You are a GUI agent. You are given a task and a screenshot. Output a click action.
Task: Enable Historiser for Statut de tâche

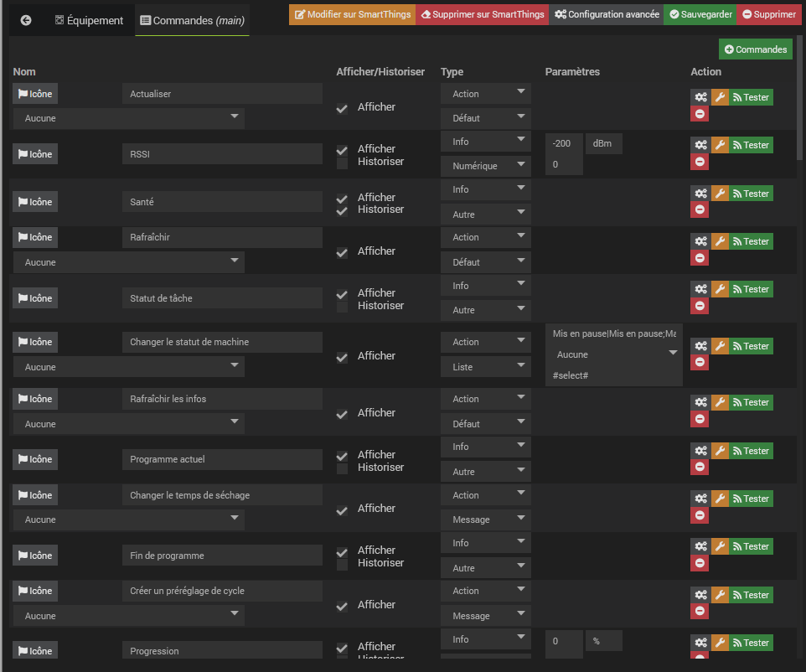tap(342, 308)
